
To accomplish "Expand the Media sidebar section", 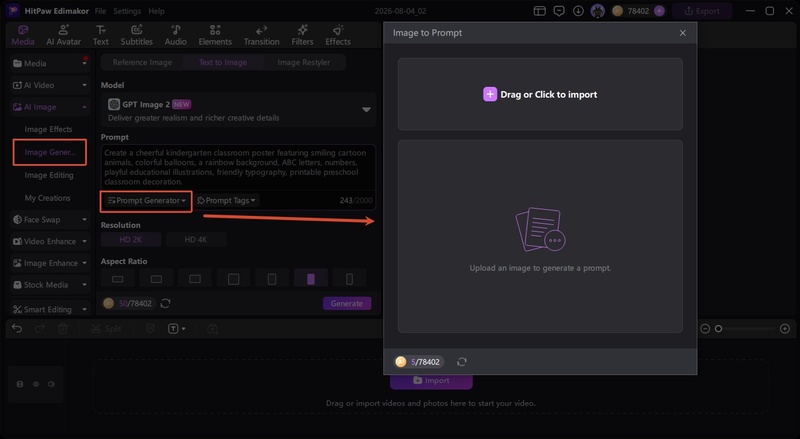I will coord(49,63).
